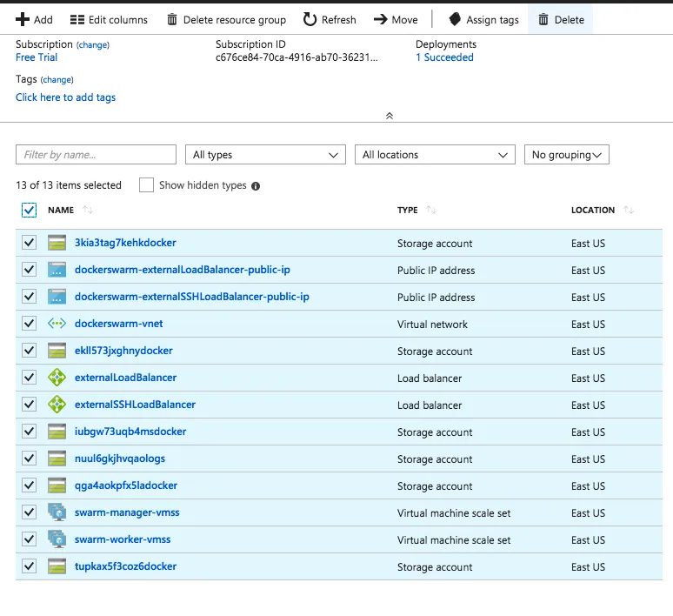Click storage account icon for 3kia3tag7kehkdocker

[x=57, y=243]
